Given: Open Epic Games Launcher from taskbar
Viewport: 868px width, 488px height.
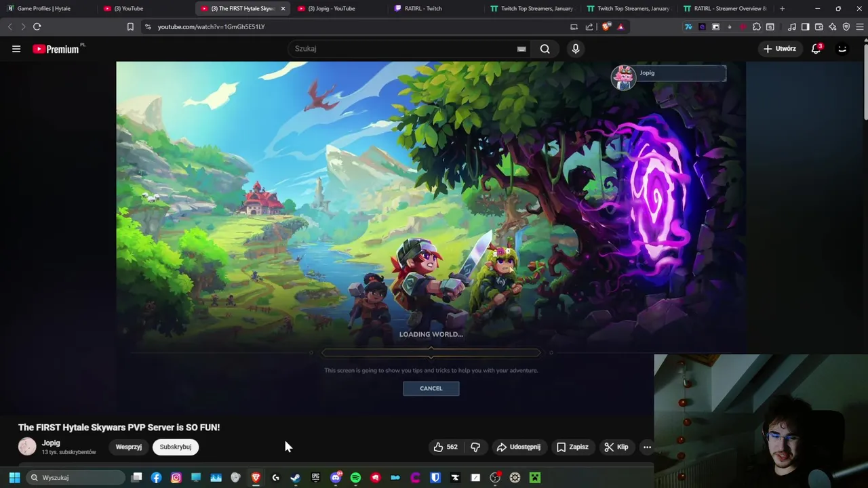Looking at the screenshot, I should point(315,477).
